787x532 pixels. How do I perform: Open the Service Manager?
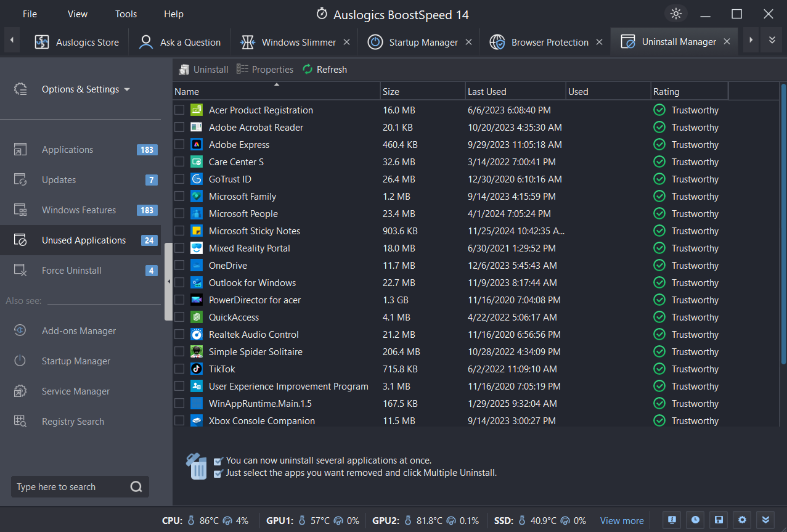click(76, 391)
